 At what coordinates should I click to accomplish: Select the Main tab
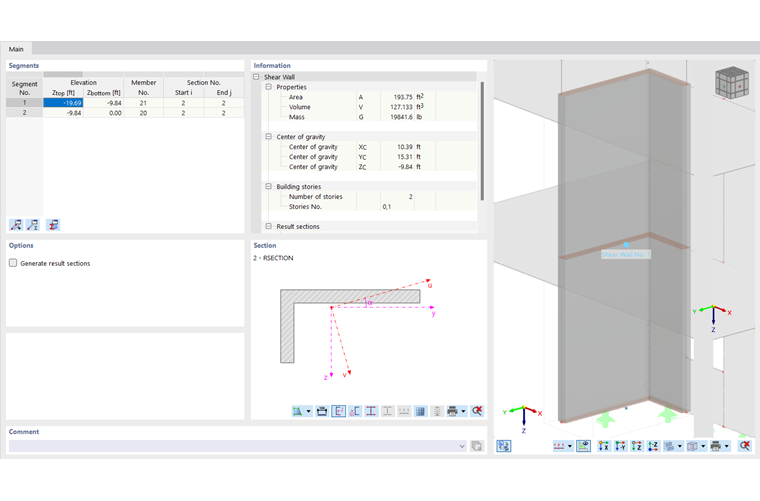tap(16, 49)
